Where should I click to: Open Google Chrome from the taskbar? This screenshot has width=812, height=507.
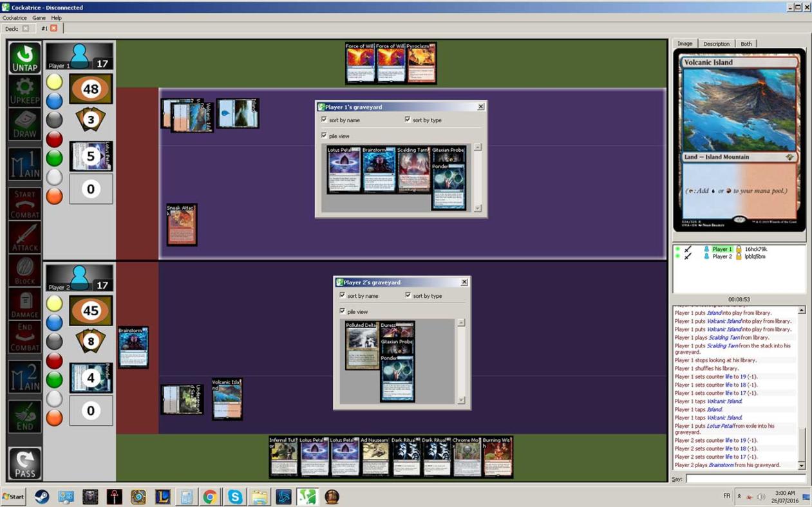(210, 497)
